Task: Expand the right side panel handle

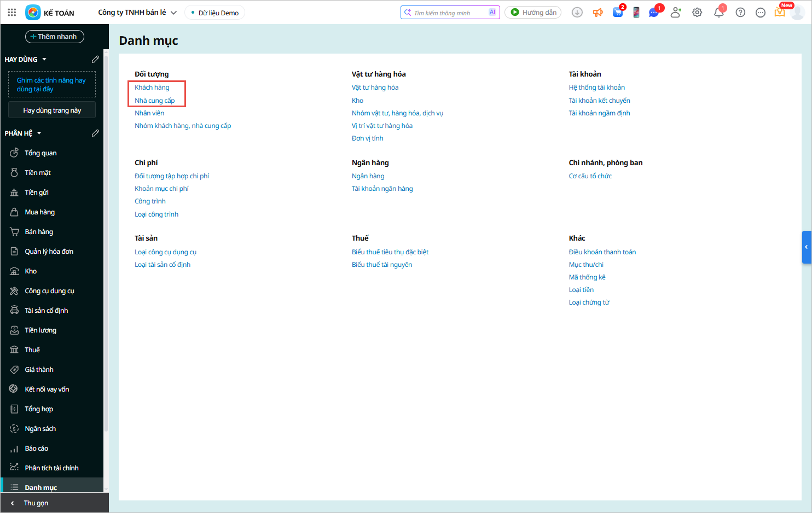Action: 807,247
